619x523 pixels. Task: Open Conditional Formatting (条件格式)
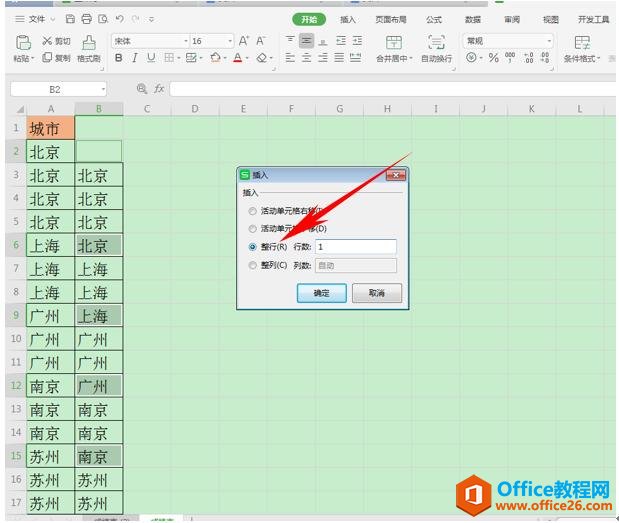tap(582, 49)
